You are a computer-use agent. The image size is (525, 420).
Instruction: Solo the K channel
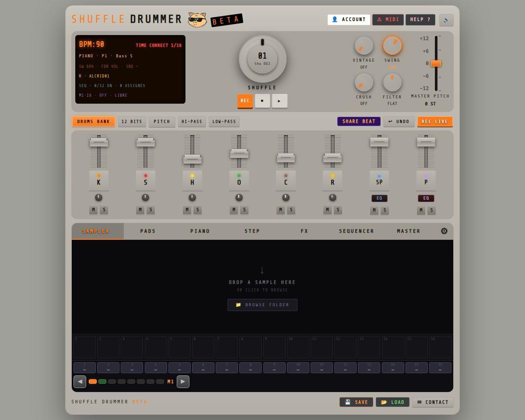[x=104, y=210]
